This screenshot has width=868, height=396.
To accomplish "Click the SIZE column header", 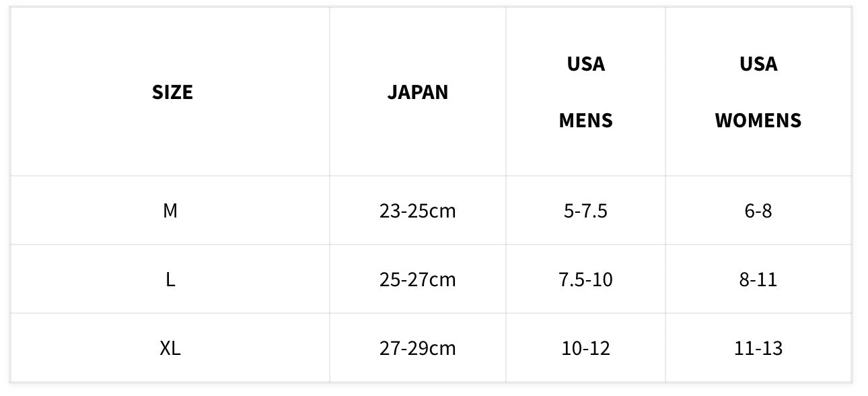I will tap(172, 92).
